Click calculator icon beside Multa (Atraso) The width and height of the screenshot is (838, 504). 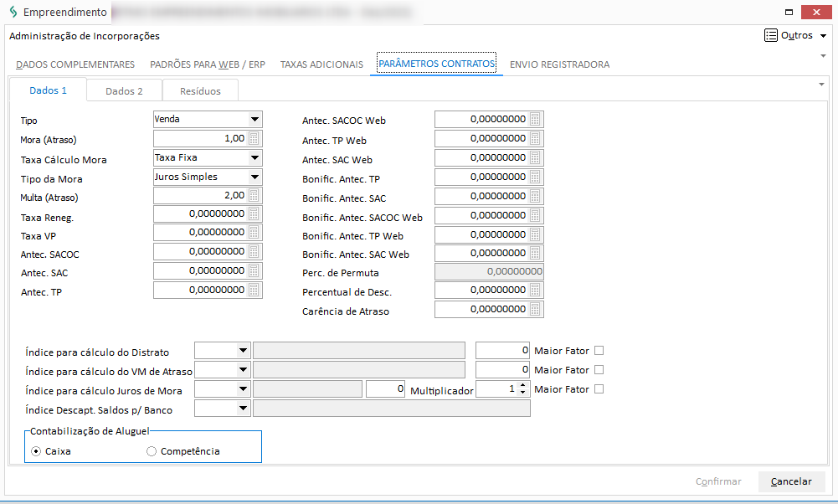tap(254, 195)
